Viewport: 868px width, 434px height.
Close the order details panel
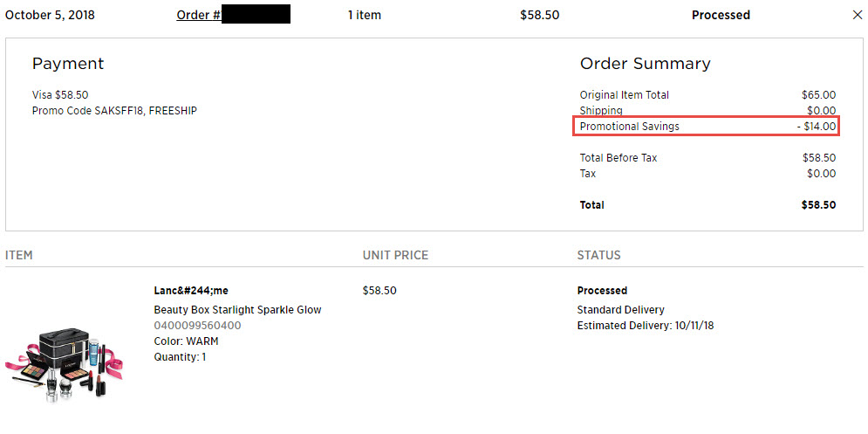857,15
